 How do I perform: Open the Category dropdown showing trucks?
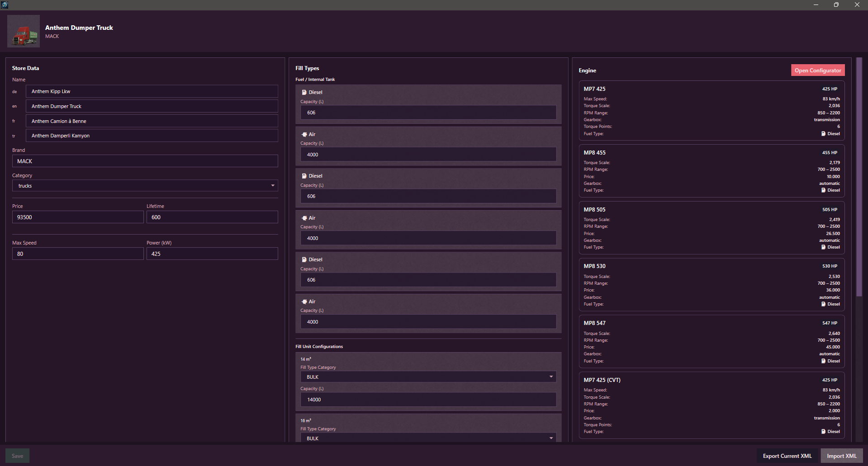point(145,186)
